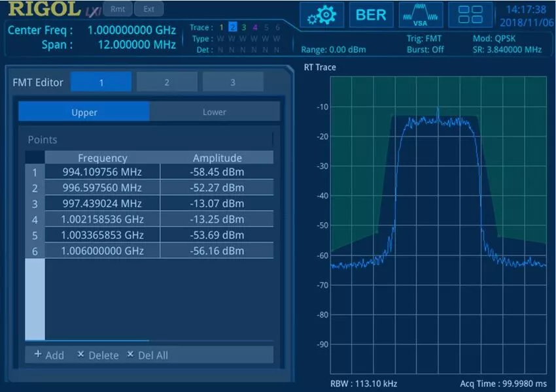Click the clock showing 14:17:38

click(526, 10)
